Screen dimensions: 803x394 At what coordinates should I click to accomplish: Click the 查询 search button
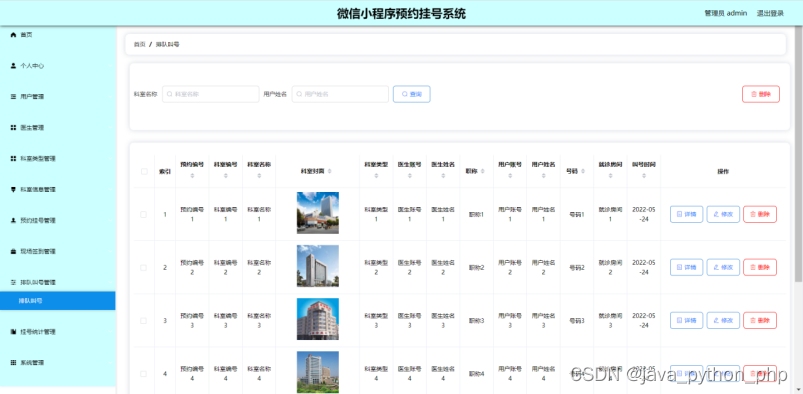(x=412, y=94)
